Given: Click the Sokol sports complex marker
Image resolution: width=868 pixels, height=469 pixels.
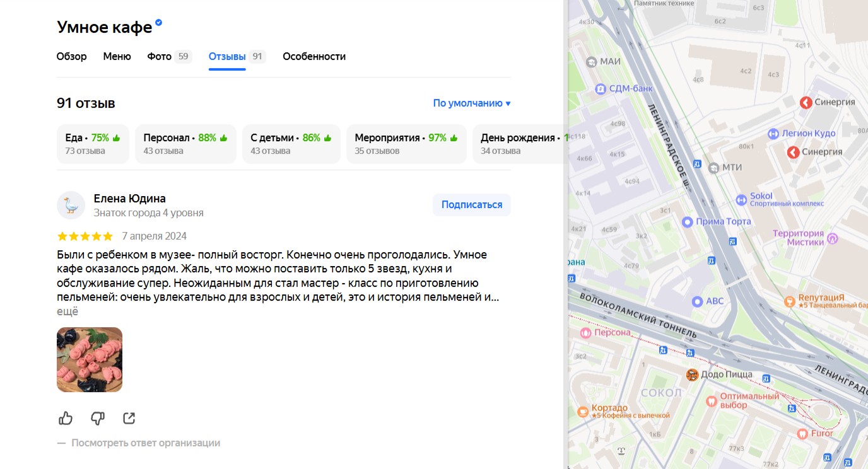Looking at the screenshot, I should 741,200.
